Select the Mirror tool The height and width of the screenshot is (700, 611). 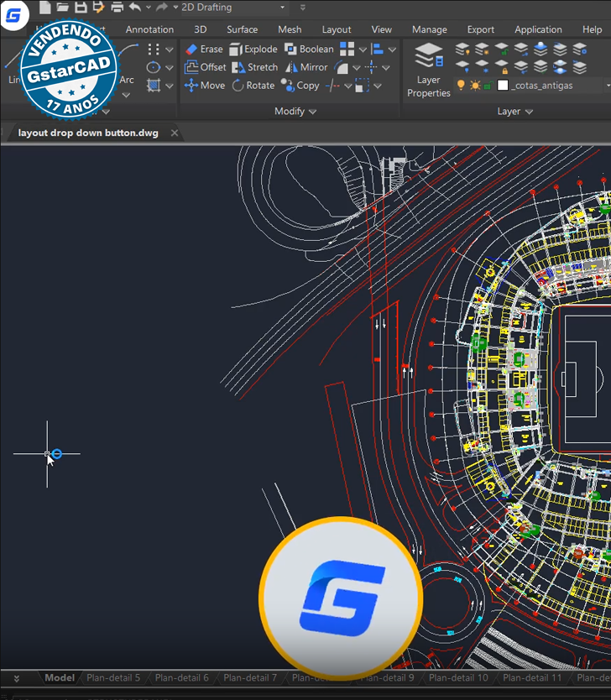[x=306, y=67]
